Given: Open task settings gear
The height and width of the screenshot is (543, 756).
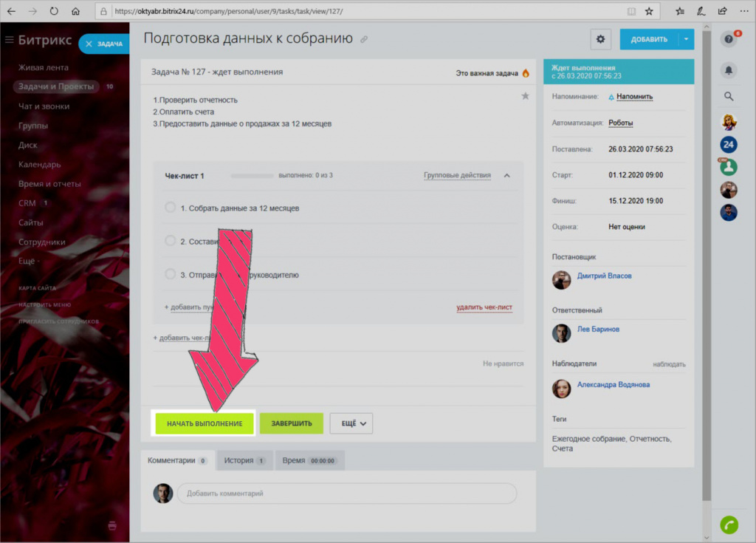Looking at the screenshot, I should (600, 39).
